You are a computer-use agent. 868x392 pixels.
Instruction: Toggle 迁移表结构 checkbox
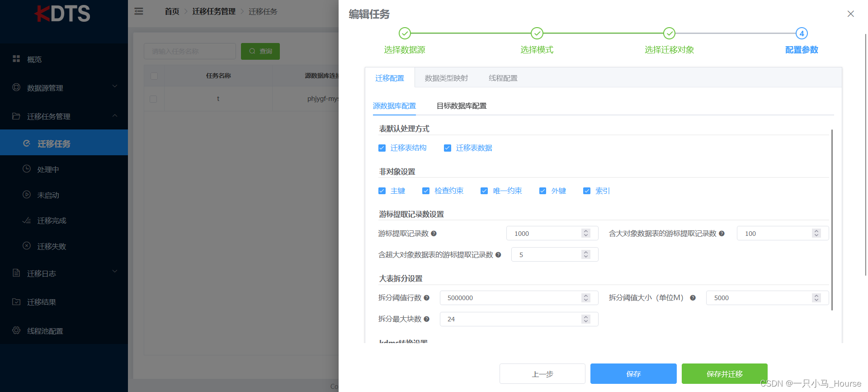point(382,148)
